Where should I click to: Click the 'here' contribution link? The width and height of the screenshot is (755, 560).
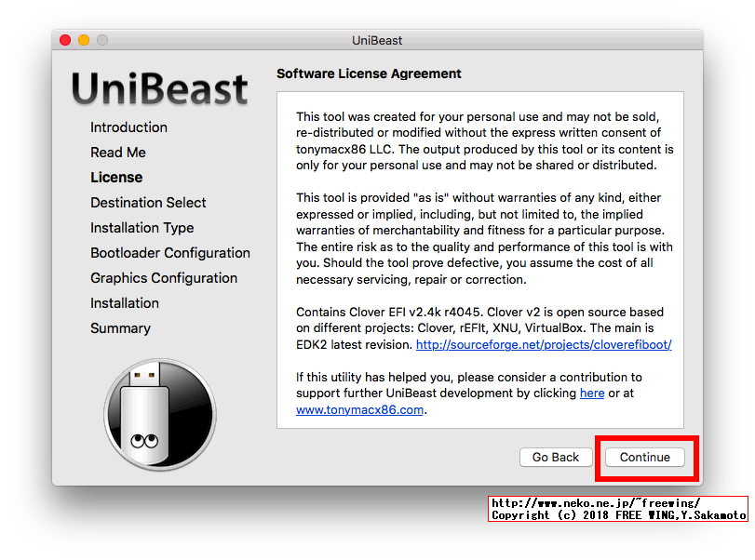click(x=592, y=393)
